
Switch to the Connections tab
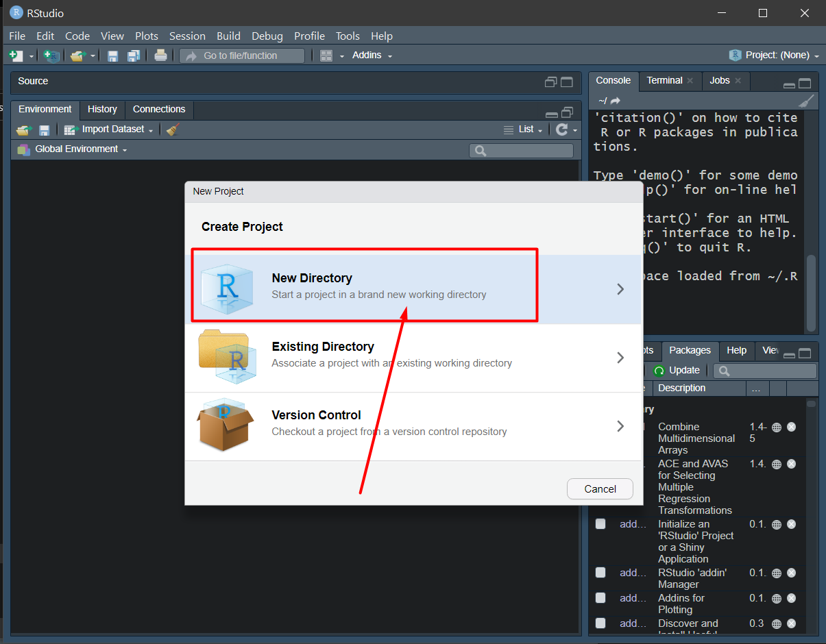point(159,110)
